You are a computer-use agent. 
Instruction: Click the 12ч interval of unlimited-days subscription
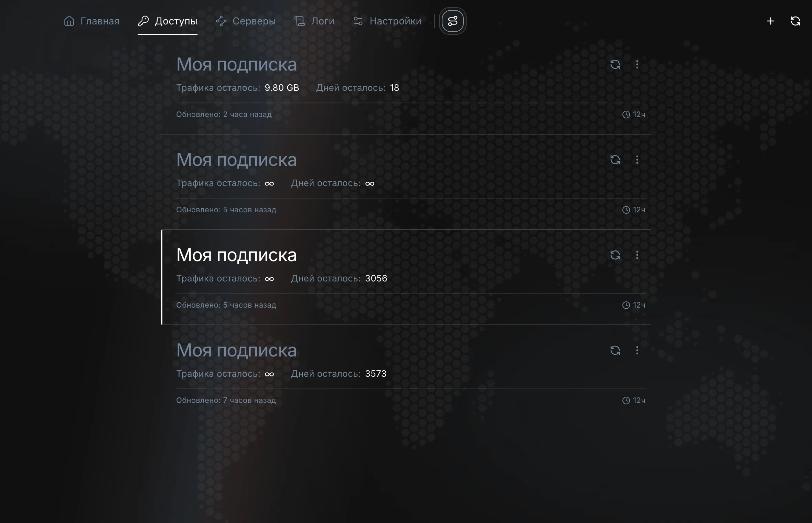click(634, 210)
